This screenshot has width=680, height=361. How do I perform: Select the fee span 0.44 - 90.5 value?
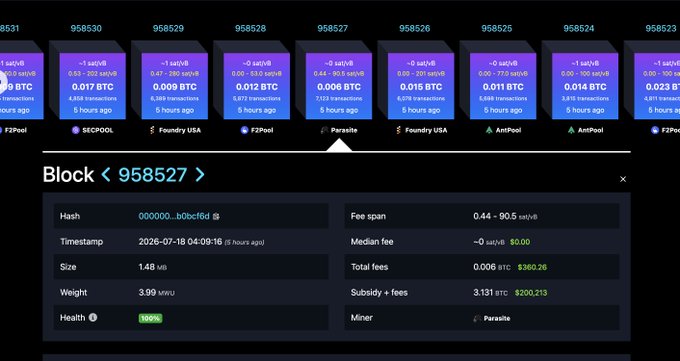[505, 216]
